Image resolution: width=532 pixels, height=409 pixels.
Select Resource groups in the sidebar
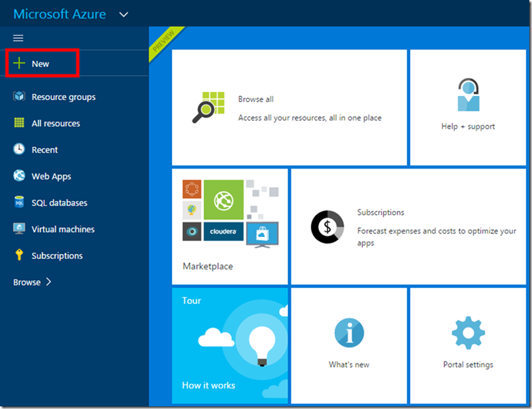pyautogui.click(x=74, y=97)
